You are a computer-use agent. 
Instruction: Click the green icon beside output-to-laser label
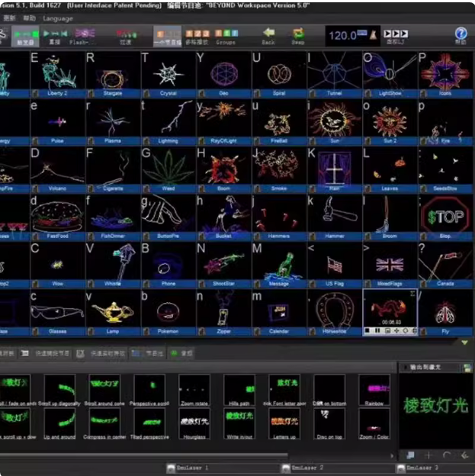pyautogui.click(x=467, y=368)
